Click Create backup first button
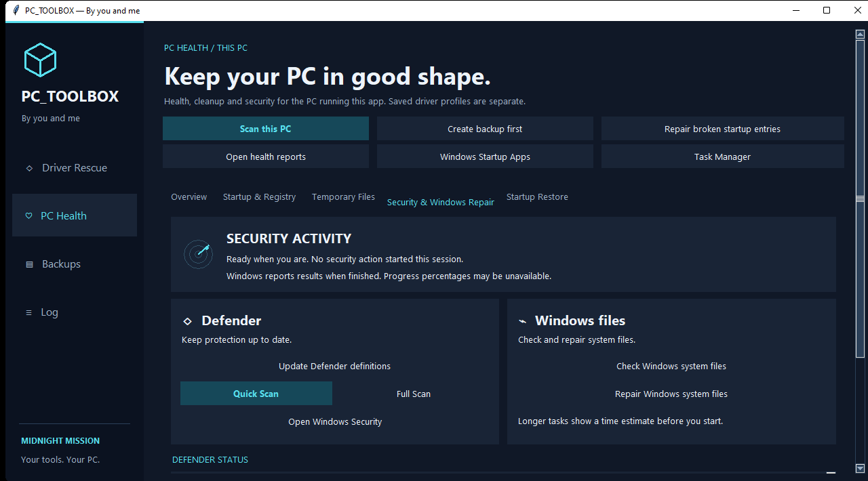 point(485,129)
